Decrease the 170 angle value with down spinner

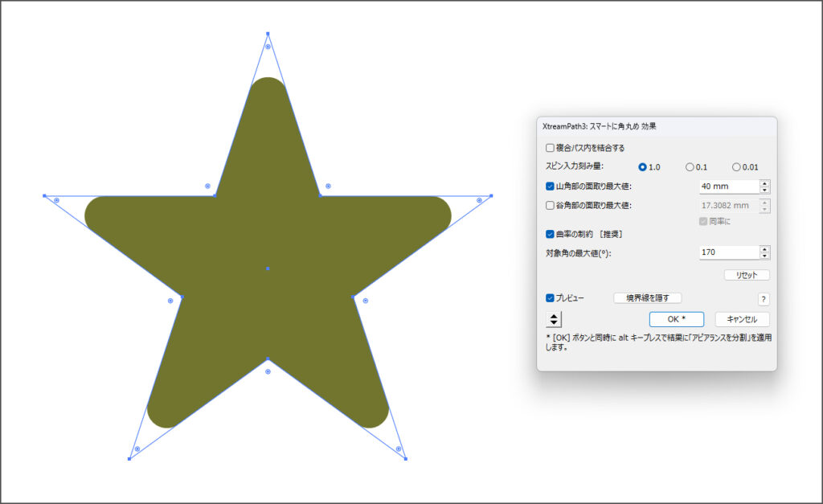click(764, 256)
